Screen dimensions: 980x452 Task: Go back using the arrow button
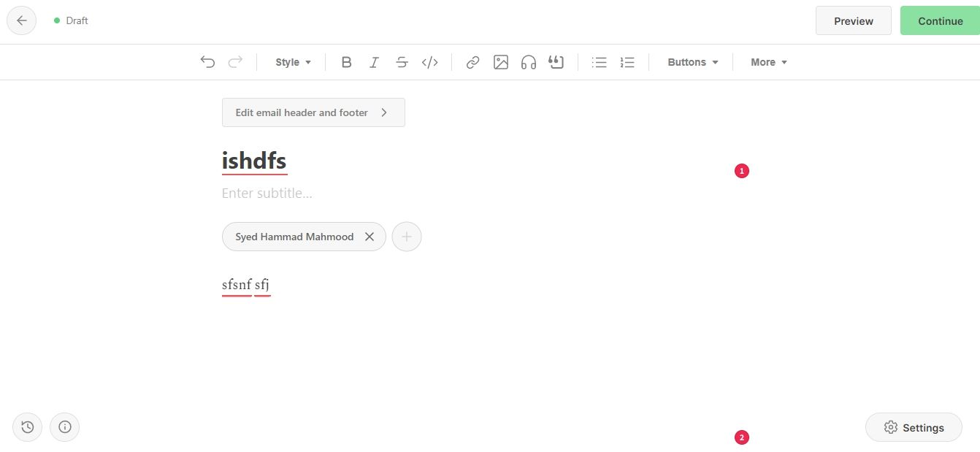pyautogui.click(x=21, y=20)
